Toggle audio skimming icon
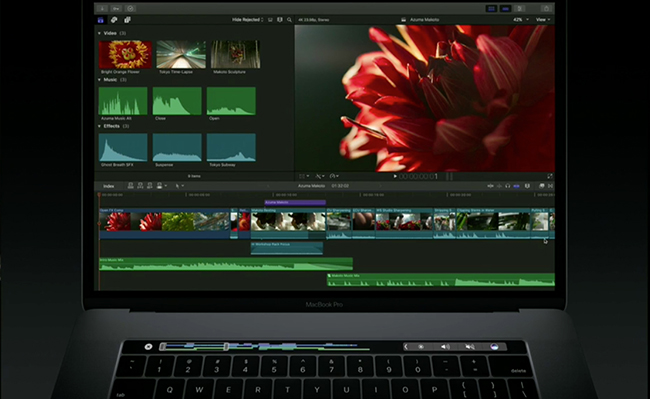 (x=499, y=186)
